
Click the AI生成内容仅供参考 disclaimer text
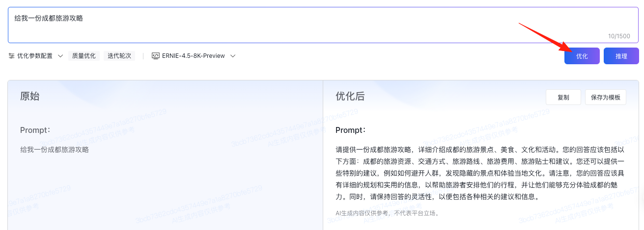coord(387,213)
